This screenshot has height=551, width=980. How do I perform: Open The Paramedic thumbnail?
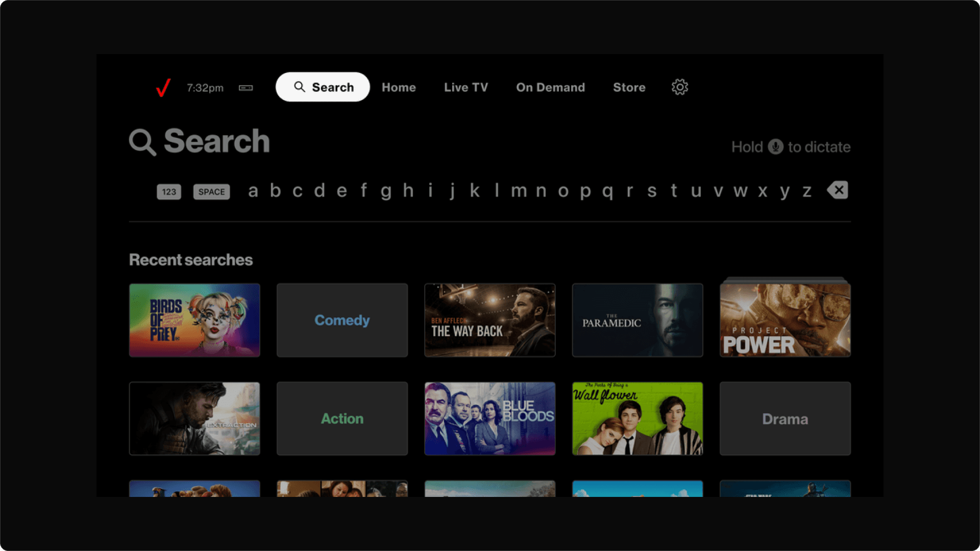pyautogui.click(x=638, y=320)
